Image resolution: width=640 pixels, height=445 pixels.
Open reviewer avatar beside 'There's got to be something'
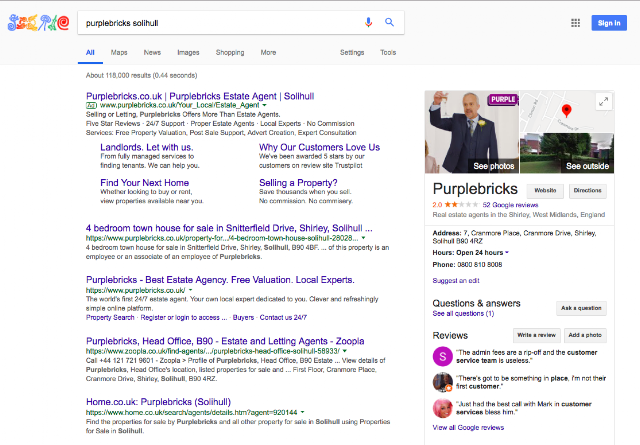[442, 382]
